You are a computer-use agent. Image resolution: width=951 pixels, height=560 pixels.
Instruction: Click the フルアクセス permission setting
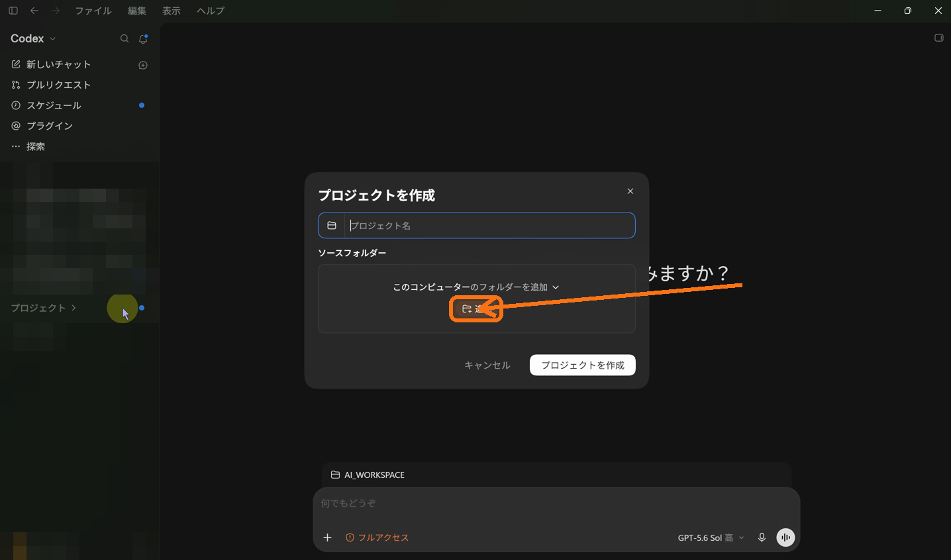coord(377,537)
